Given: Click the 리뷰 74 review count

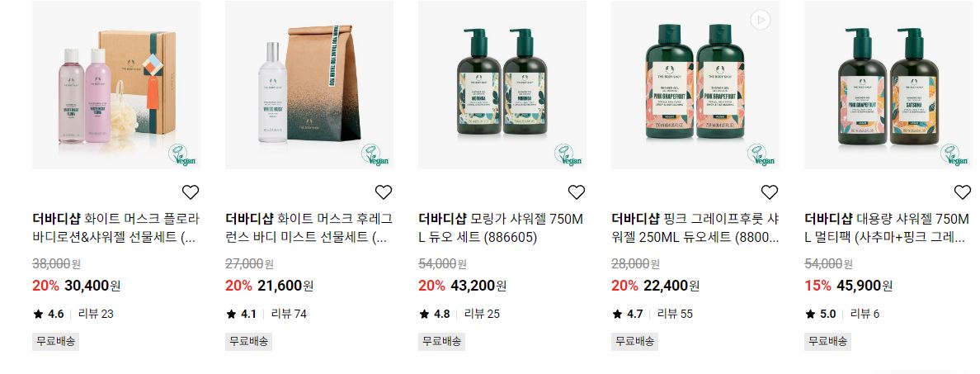Looking at the screenshot, I should (x=289, y=314).
